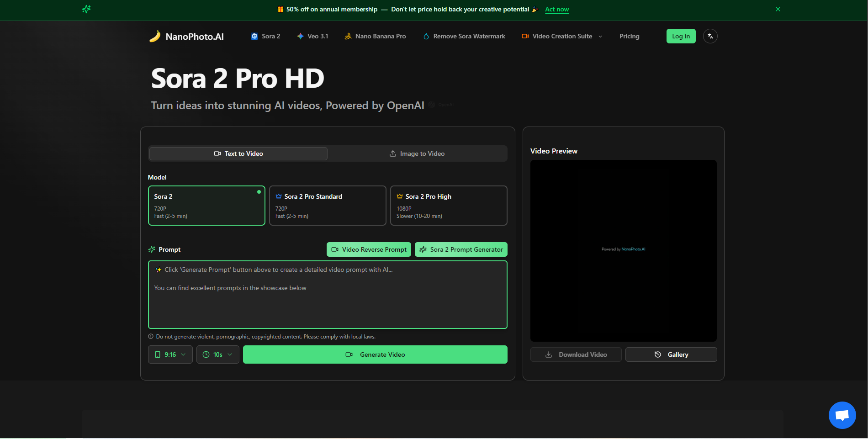
Task: Open the 10s duration dropdown
Action: pos(218,354)
